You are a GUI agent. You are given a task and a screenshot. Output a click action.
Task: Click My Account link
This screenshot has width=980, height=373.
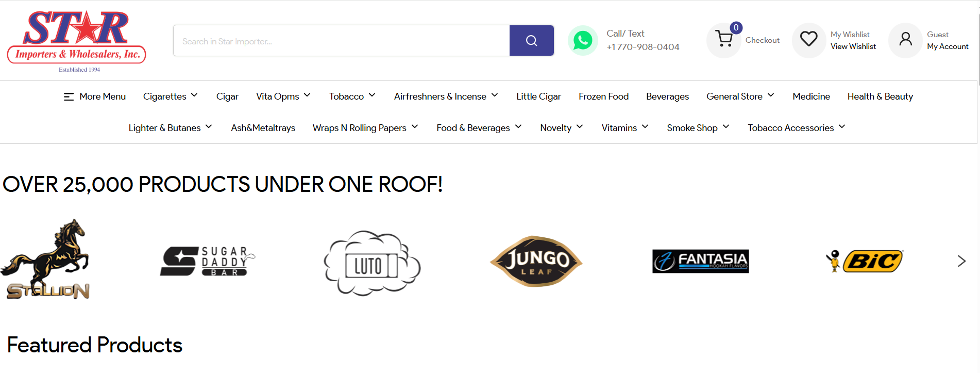[948, 46]
